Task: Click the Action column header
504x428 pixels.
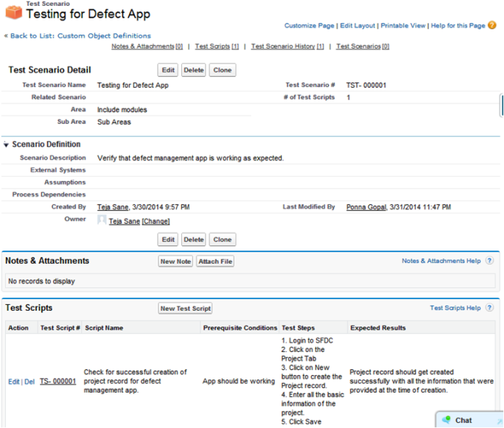Action: coord(18,328)
